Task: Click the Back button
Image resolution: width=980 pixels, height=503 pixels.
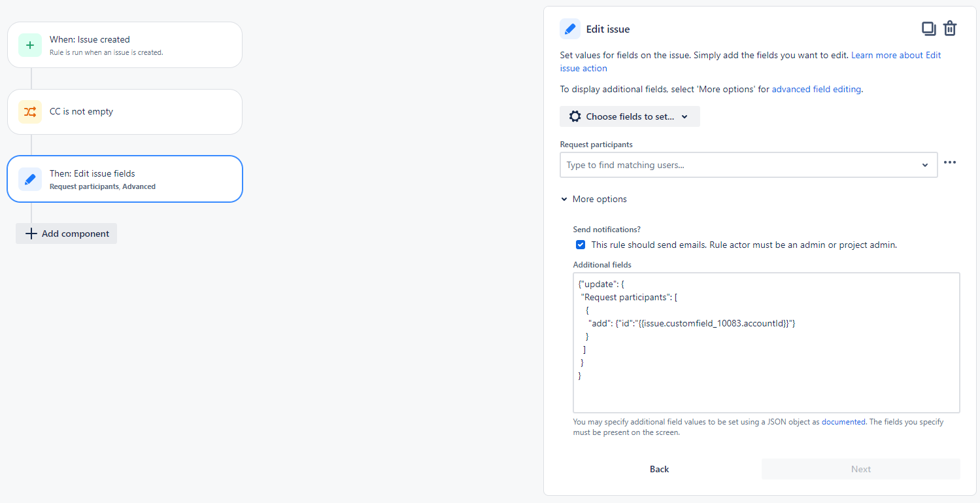Action: click(x=659, y=469)
